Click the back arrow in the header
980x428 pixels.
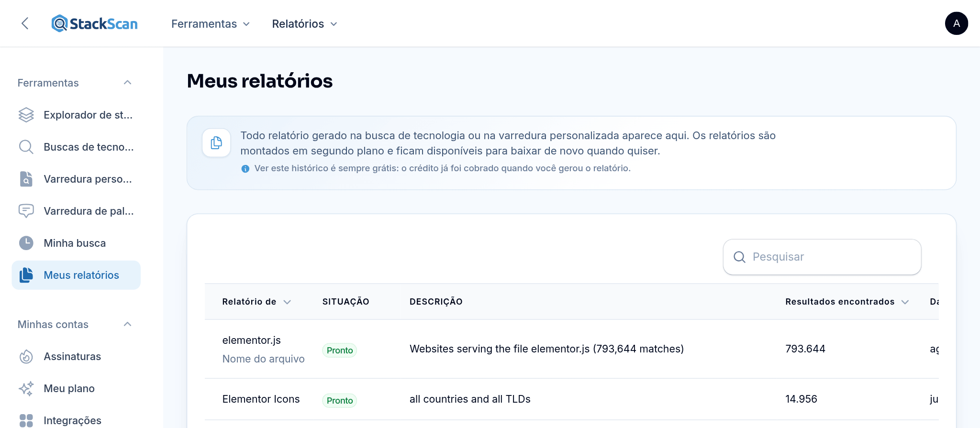point(25,23)
